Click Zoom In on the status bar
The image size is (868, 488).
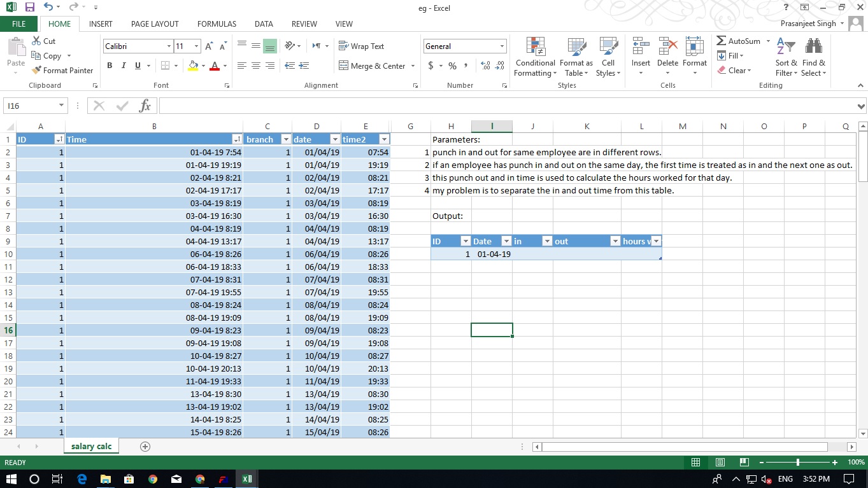click(x=834, y=462)
